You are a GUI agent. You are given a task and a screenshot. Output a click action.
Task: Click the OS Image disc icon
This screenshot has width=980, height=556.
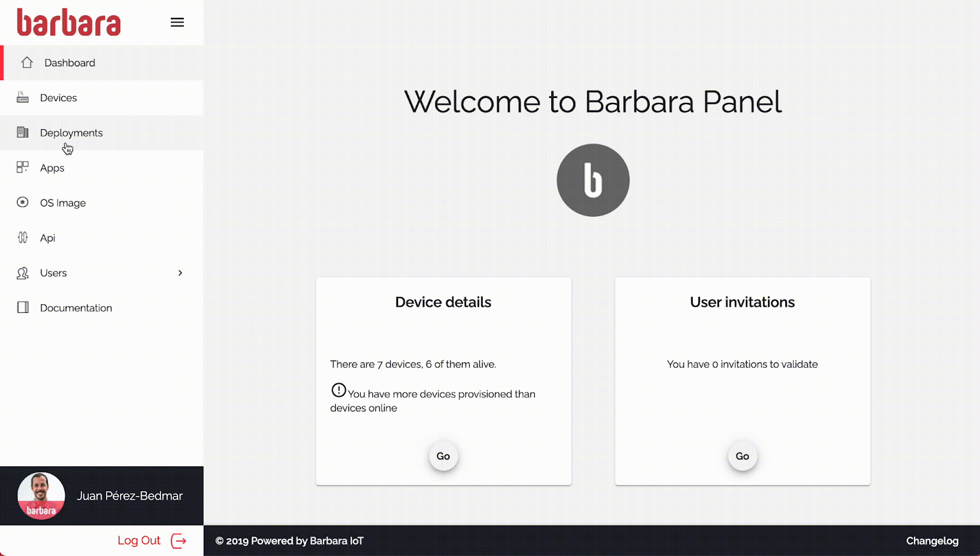(23, 202)
